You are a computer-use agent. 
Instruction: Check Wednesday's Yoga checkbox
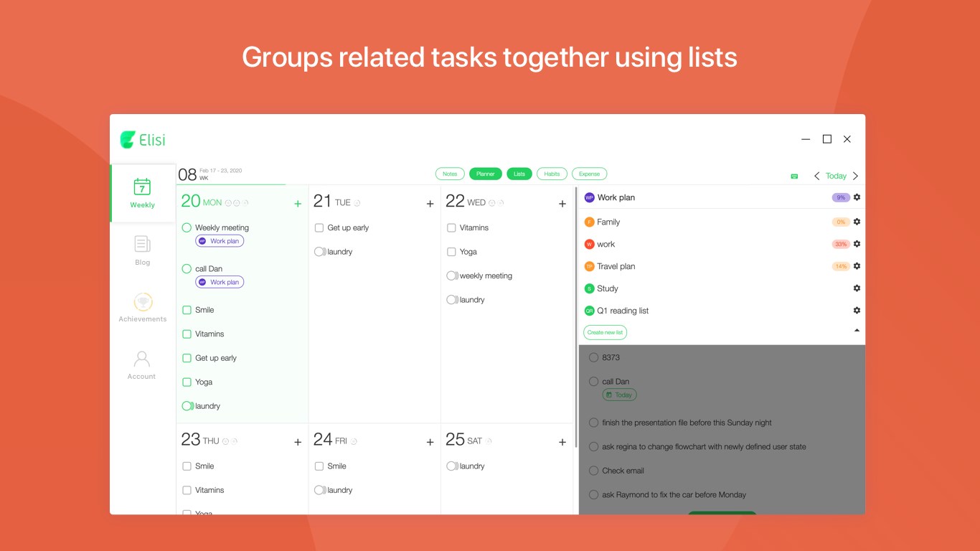[x=451, y=252]
